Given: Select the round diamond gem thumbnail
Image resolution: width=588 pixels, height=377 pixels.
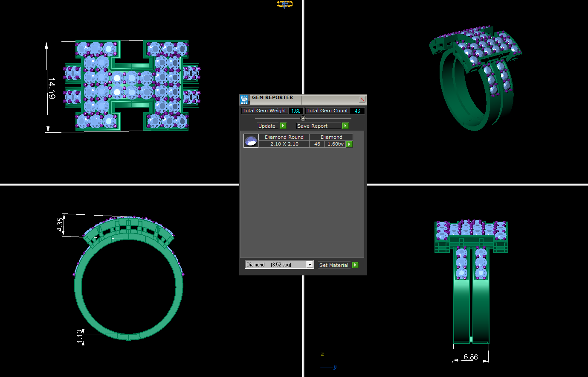Looking at the screenshot, I should (251, 140).
